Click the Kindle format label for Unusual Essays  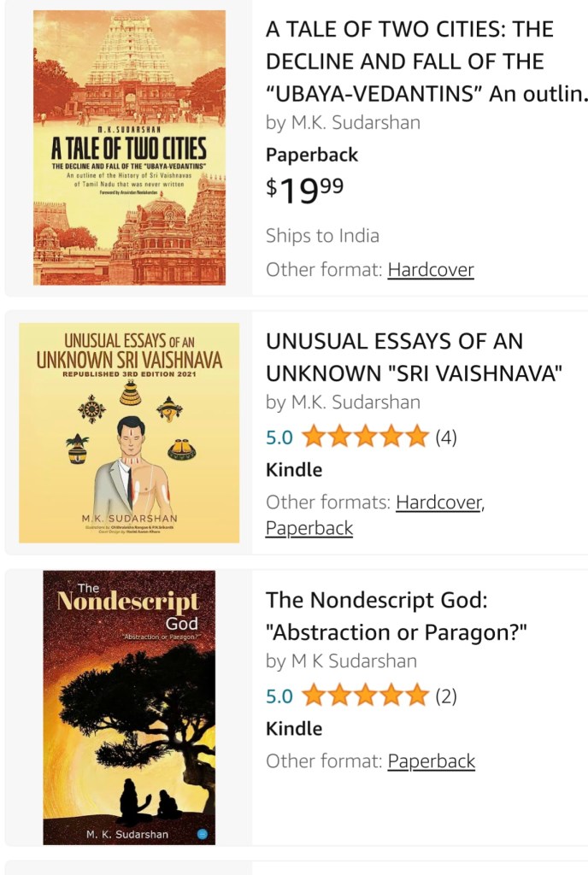tap(294, 470)
